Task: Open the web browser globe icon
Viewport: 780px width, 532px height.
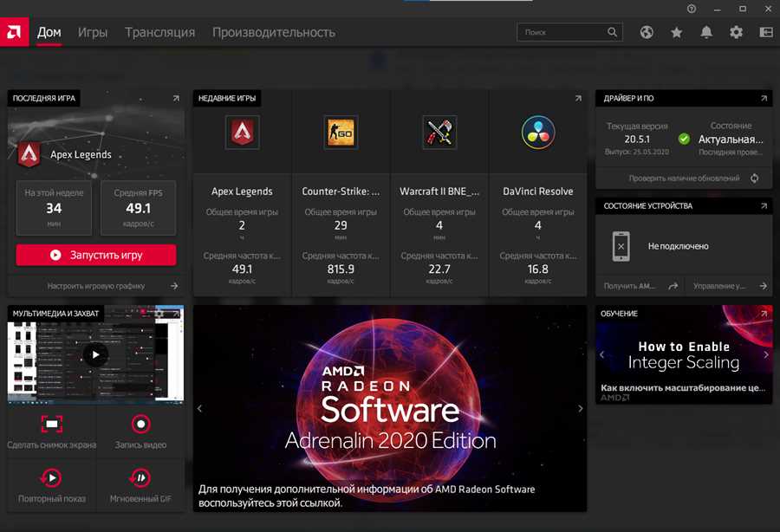Action: click(647, 32)
